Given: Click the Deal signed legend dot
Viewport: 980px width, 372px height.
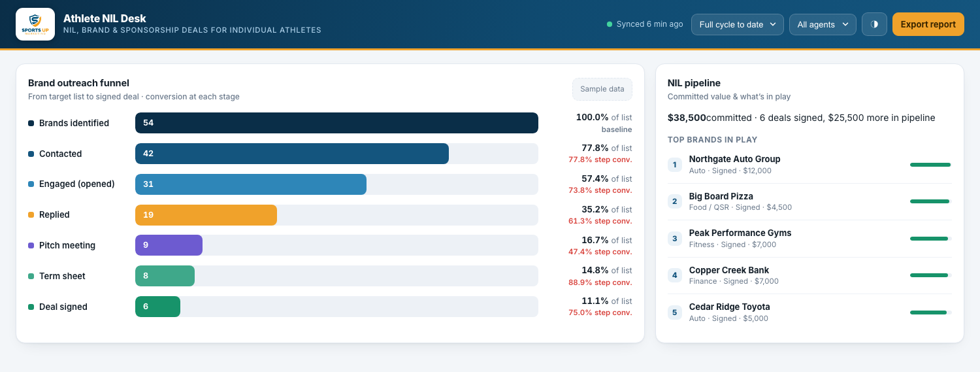Looking at the screenshot, I should click(31, 307).
